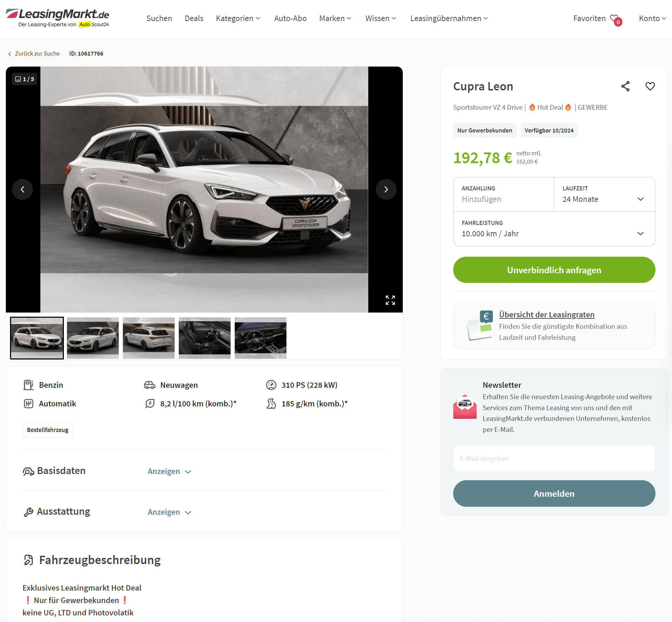Viewport: 672px width, 622px height.
Task: Open the Laufzeit 24 Monate dropdown
Action: pyautogui.click(x=604, y=194)
